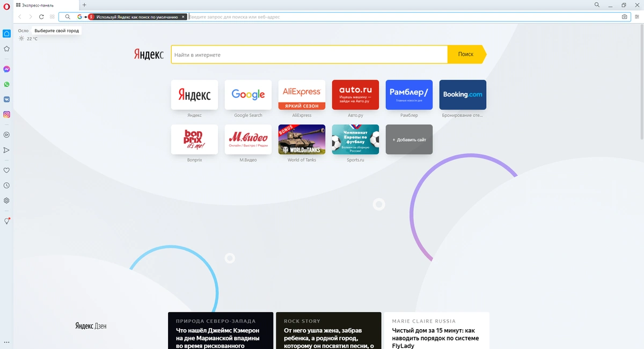Open Easy Setup sliders icon
Screen dimensions: 644x349
point(637,17)
